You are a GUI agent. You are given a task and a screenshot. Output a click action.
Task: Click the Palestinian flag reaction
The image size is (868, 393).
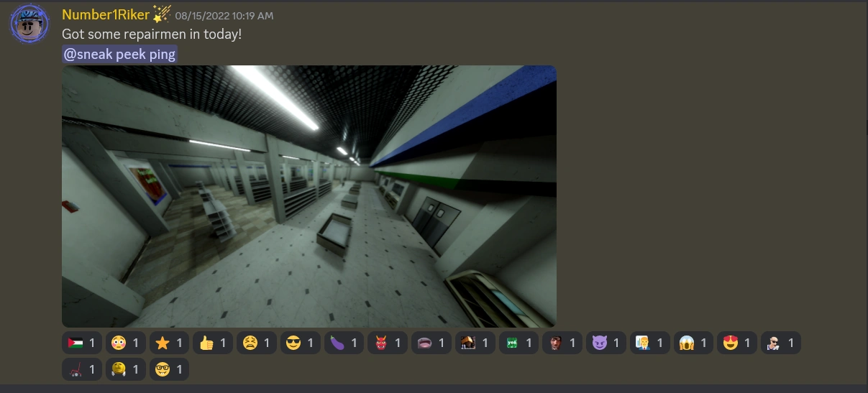[82, 343]
